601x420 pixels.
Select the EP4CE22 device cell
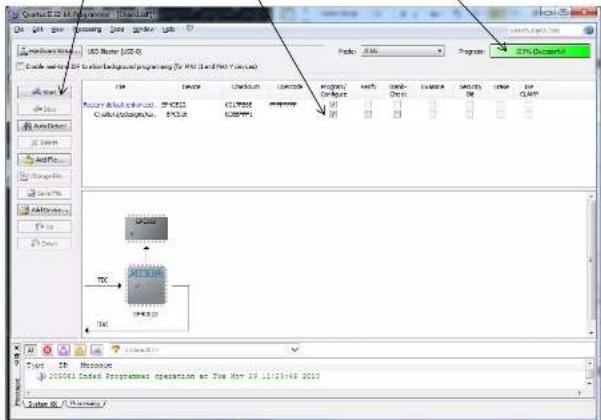coord(174,105)
